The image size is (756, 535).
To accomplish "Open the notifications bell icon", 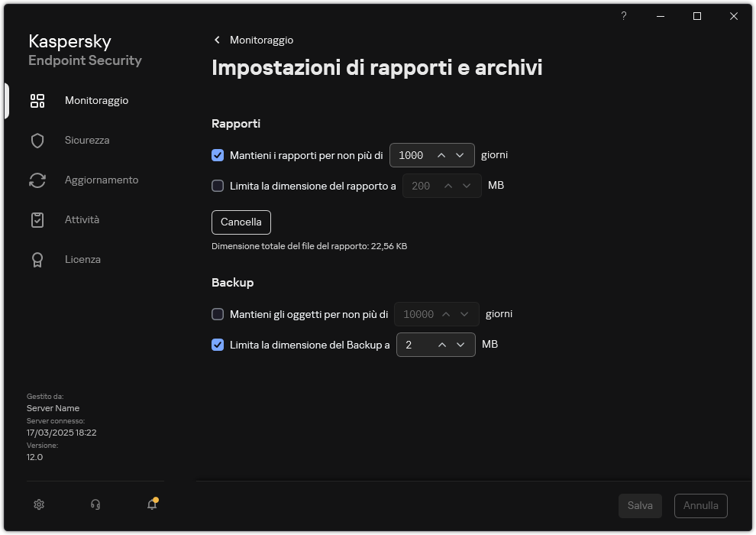I will coord(151,504).
